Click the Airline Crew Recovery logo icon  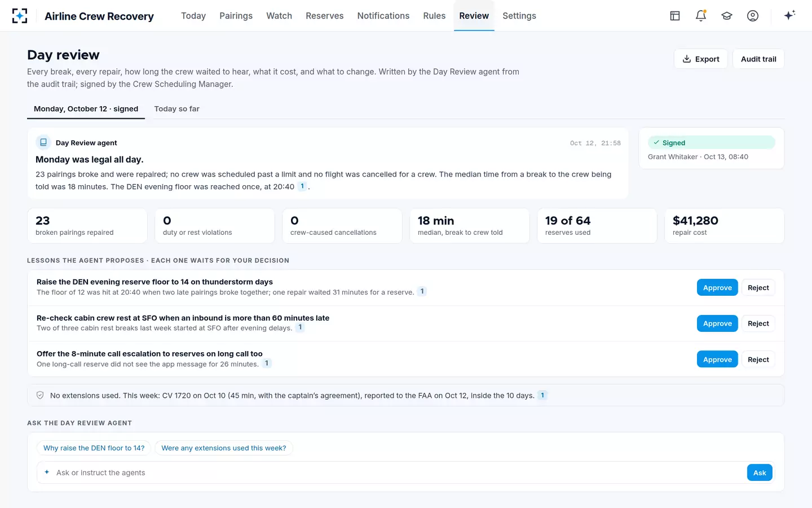[x=20, y=16]
